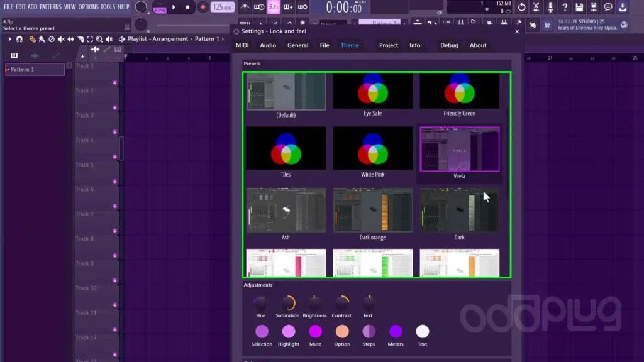Toggle the loop recording icon
This screenshot has width=644, height=362.
[303, 7]
